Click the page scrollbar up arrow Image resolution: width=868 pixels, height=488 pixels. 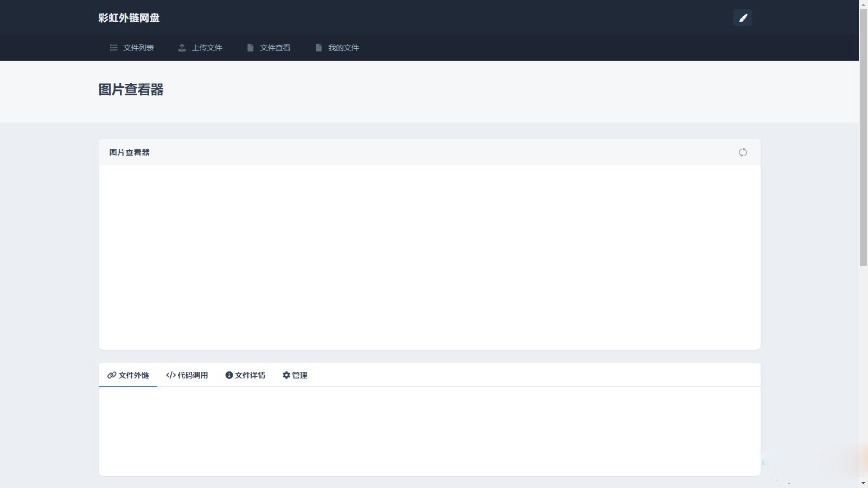tap(863, 4)
